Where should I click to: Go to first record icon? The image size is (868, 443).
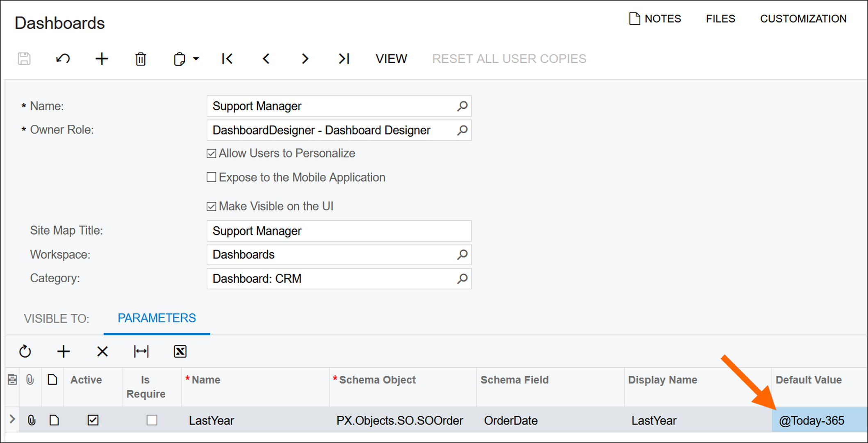[227, 59]
